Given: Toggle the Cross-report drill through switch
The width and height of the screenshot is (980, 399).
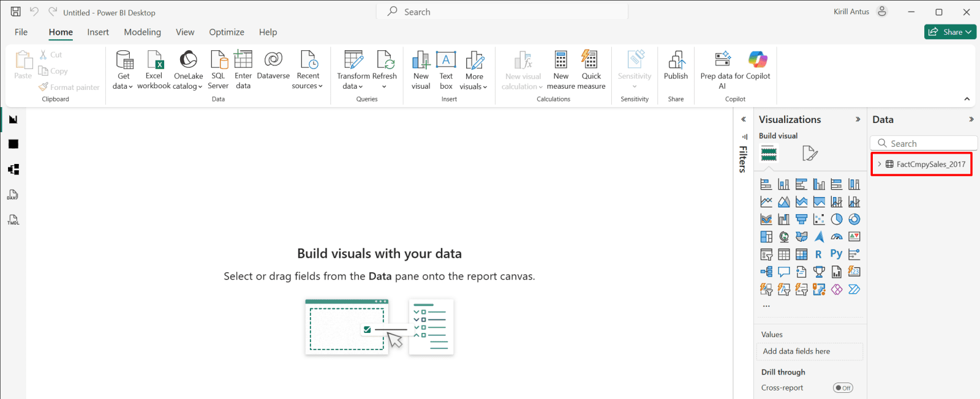Looking at the screenshot, I should (843, 387).
